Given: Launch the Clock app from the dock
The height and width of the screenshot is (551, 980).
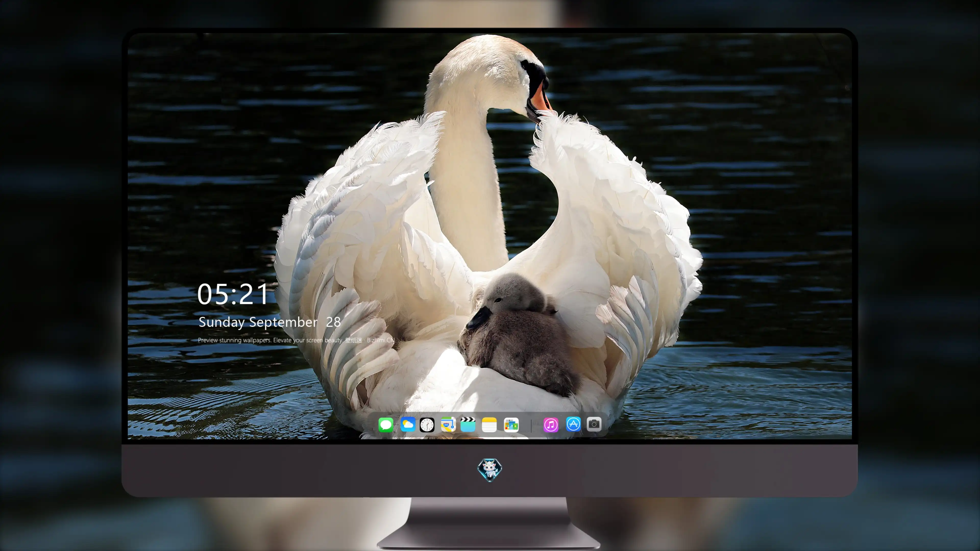Looking at the screenshot, I should [427, 425].
